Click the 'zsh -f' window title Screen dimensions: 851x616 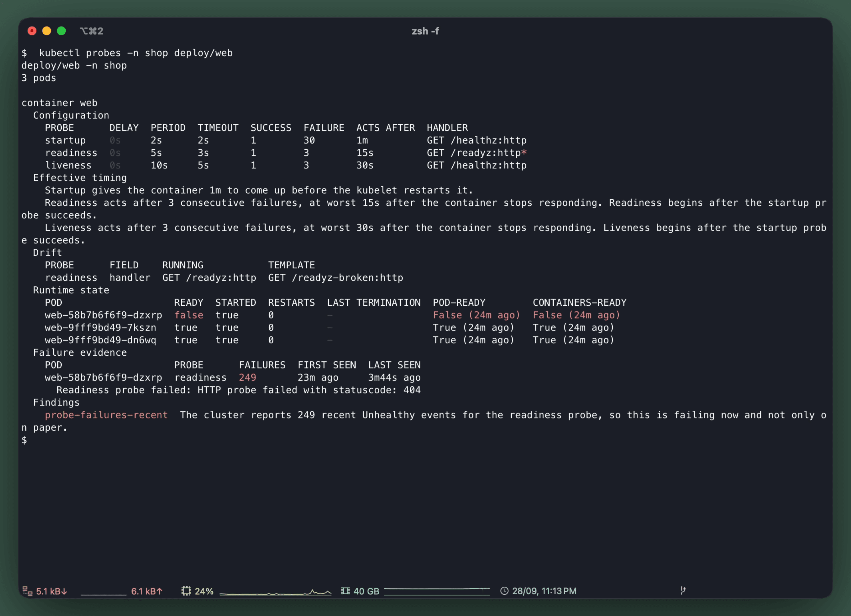(x=425, y=31)
